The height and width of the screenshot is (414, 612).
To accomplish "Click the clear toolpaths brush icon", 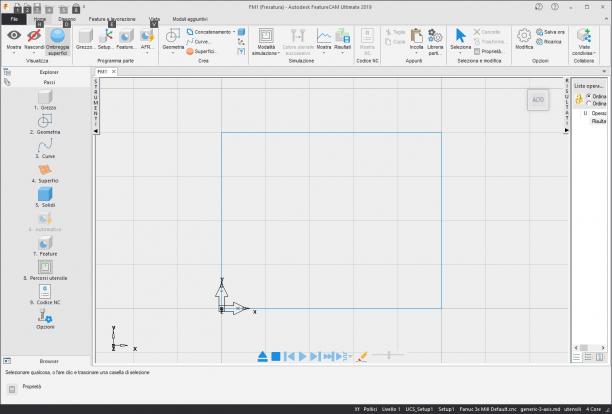I will (362, 356).
